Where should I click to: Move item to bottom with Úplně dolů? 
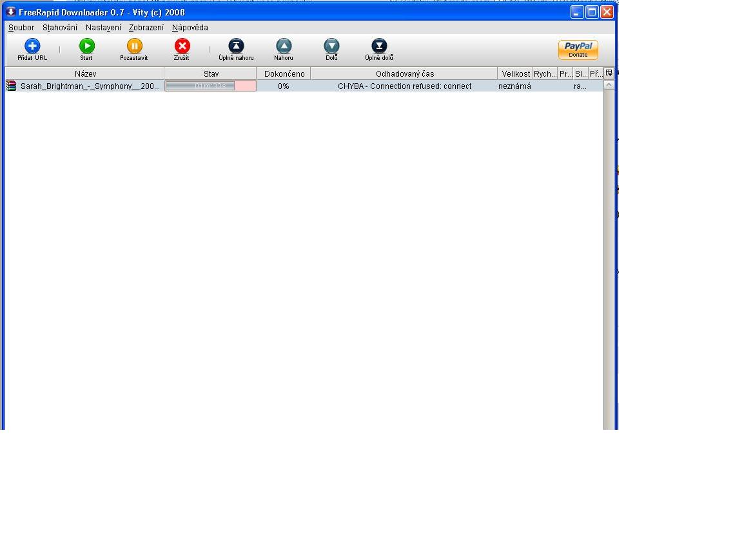[x=379, y=46]
